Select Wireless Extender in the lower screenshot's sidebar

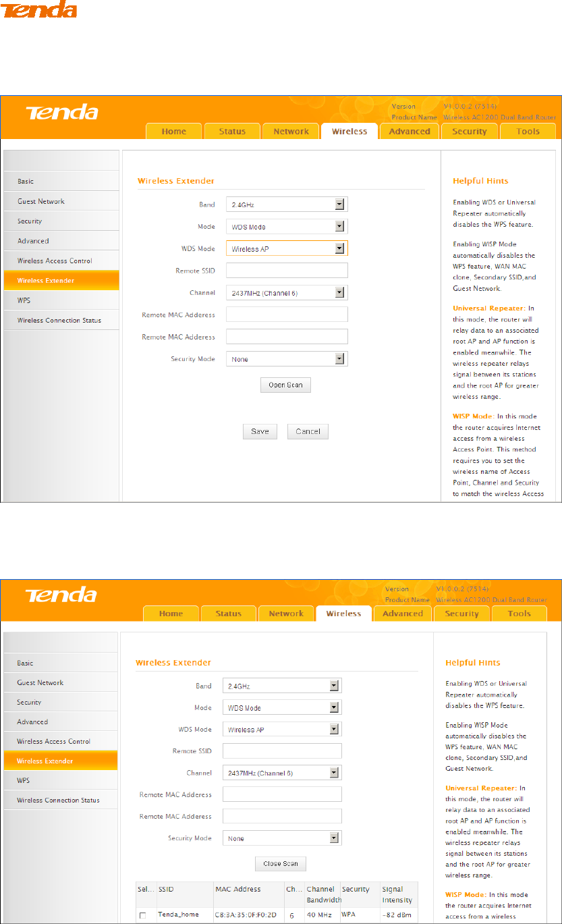click(x=61, y=761)
